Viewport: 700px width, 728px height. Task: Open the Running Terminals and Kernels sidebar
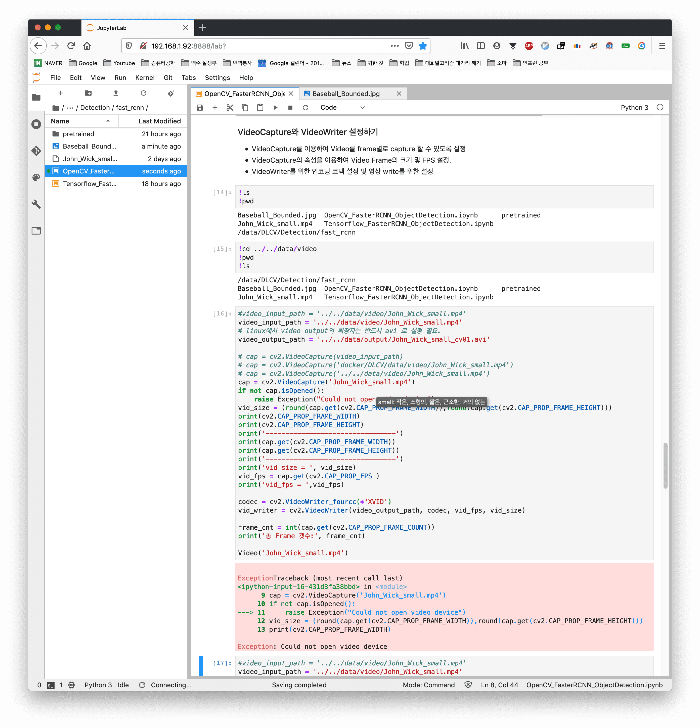36,124
